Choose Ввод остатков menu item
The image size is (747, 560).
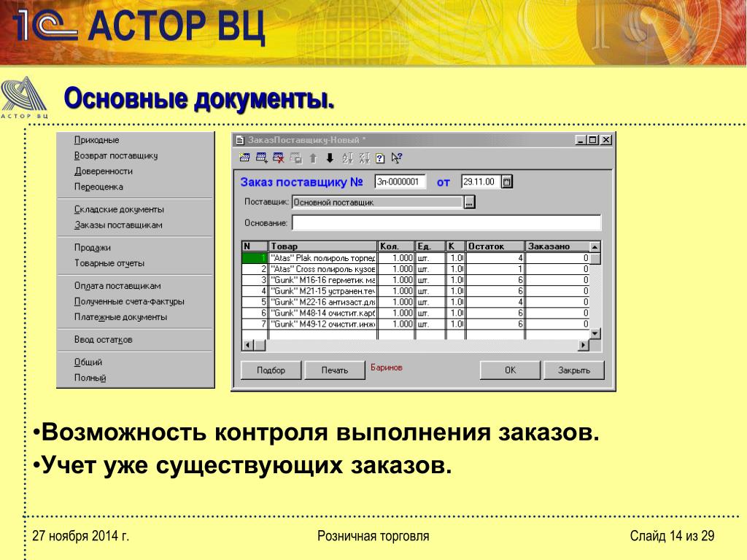tap(104, 340)
